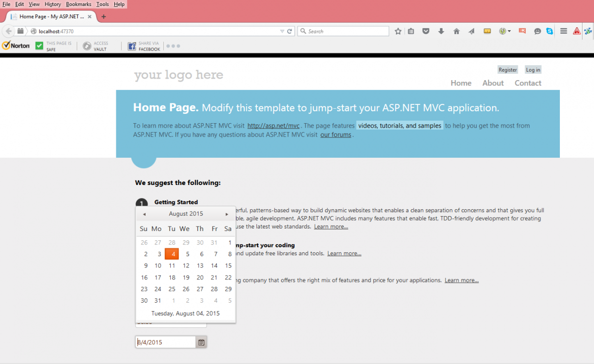
Task: Open the View menu
Action: pos(34,4)
